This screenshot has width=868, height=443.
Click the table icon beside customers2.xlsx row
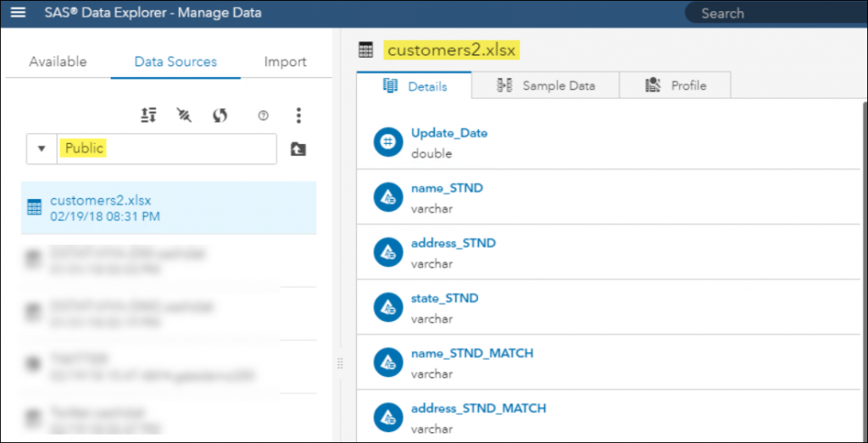pyautogui.click(x=34, y=208)
